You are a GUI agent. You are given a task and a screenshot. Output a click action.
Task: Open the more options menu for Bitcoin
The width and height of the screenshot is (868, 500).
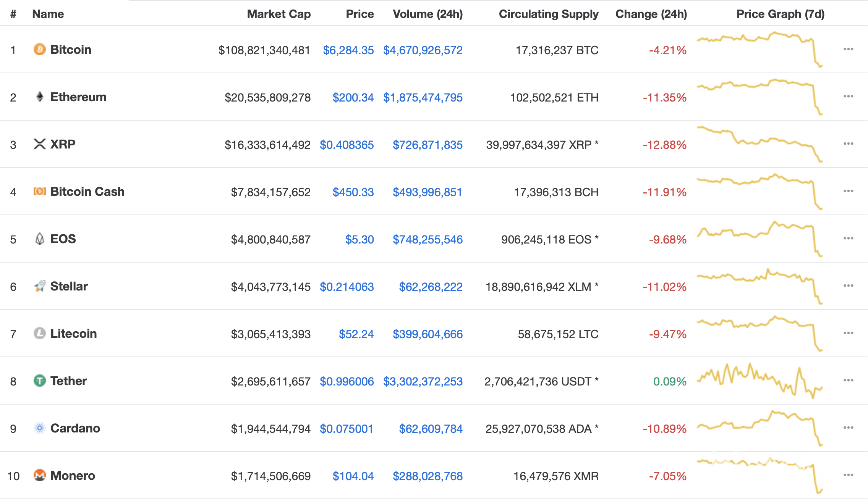tap(848, 49)
